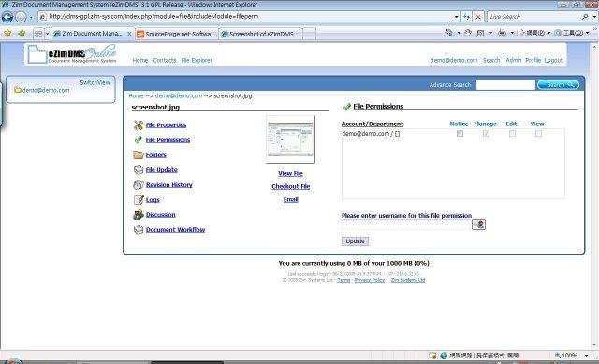The height and width of the screenshot is (364, 599).
Task: Open the Privacy Policy footer link
Action: coord(370,280)
